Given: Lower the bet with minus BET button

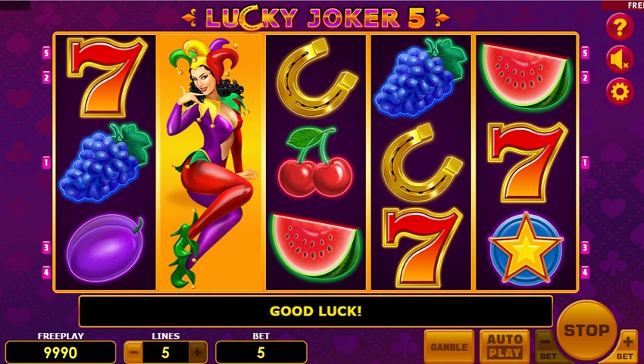Looking at the screenshot, I should tap(546, 347).
